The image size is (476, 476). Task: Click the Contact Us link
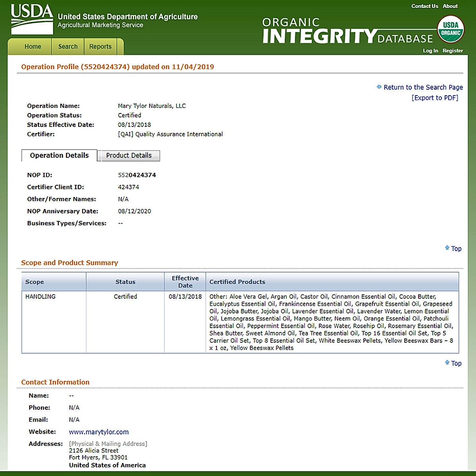tap(424, 6)
